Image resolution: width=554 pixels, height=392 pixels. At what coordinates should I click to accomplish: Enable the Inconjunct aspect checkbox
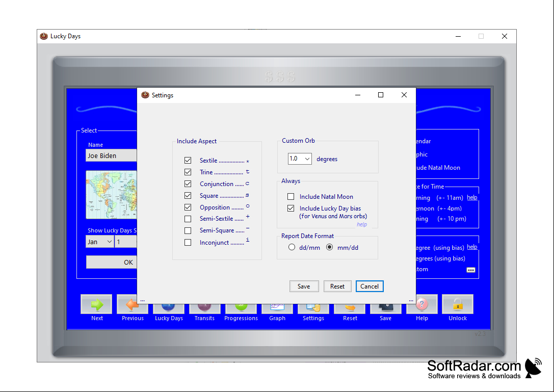tap(188, 243)
